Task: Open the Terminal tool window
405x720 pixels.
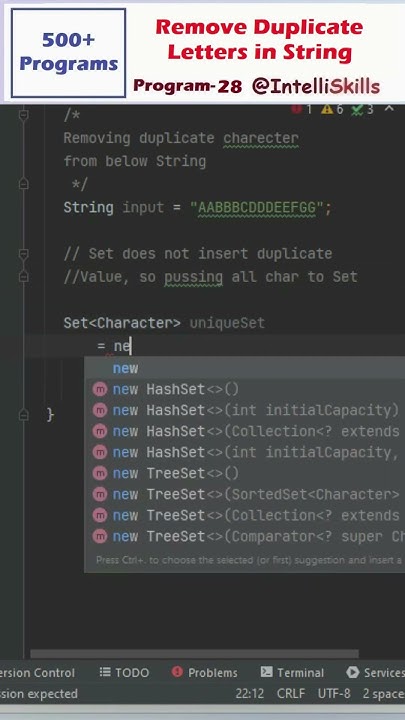Action: pyautogui.click(x=292, y=673)
